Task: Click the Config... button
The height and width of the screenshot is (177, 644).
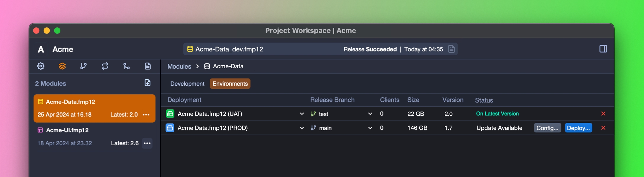Action: [547, 128]
